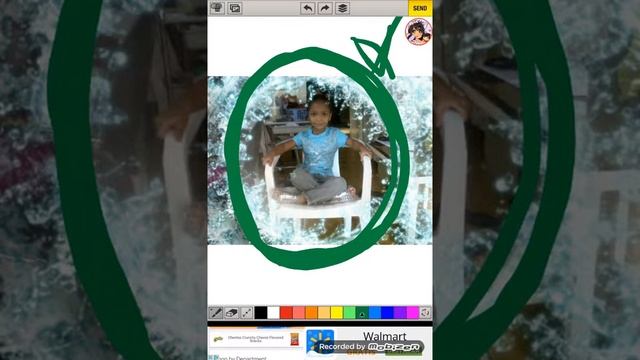The image size is (640, 360).
Task: Redo the last stroke
Action: click(325, 8)
